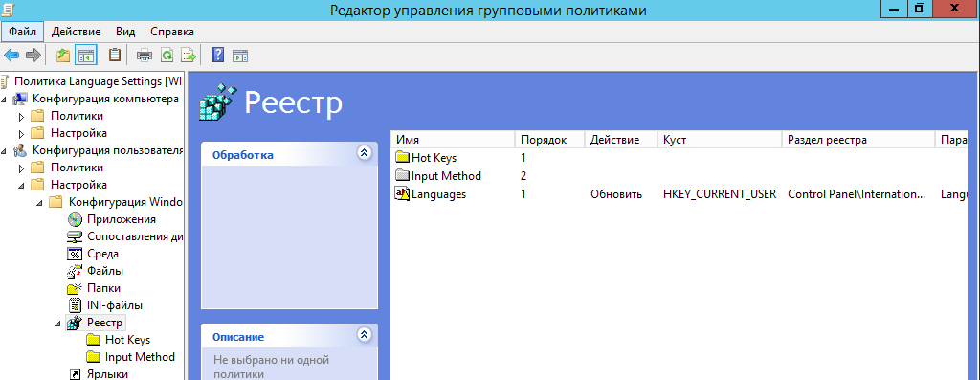Open the Help question mark icon
The width and height of the screenshot is (980, 380).
(217, 55)
